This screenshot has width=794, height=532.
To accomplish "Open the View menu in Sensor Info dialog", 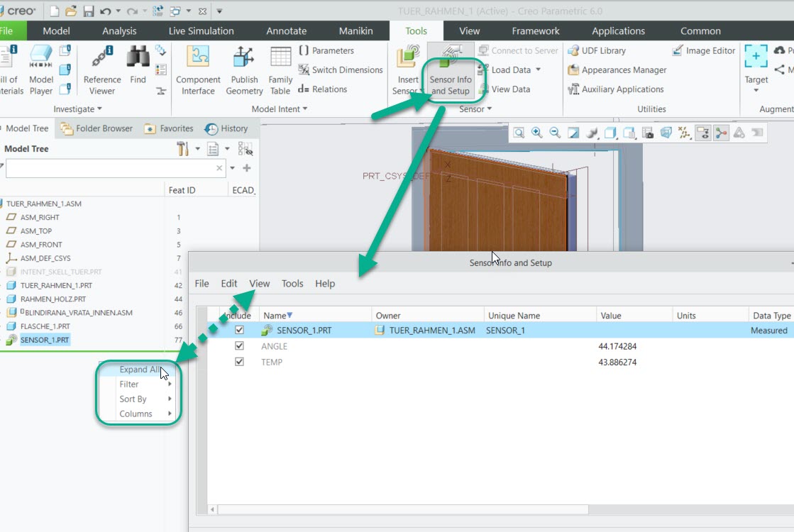I will point(259,283).
